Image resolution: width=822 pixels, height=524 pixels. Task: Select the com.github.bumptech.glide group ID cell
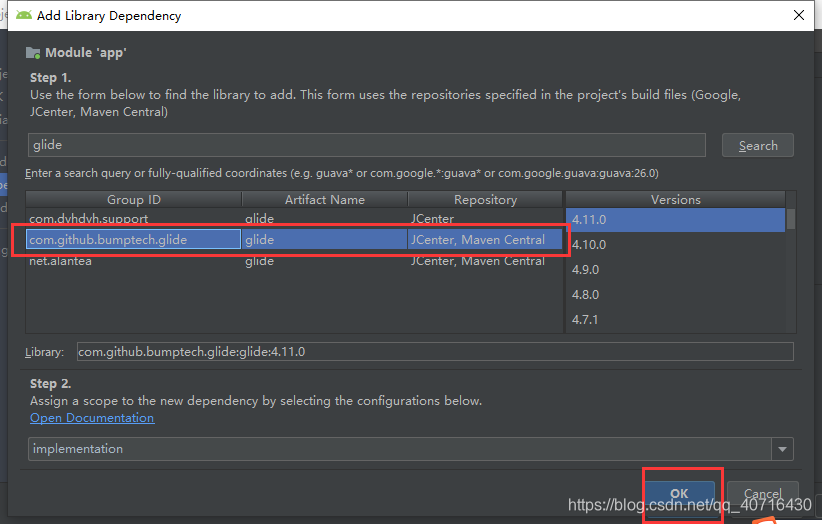pos(134,239)
